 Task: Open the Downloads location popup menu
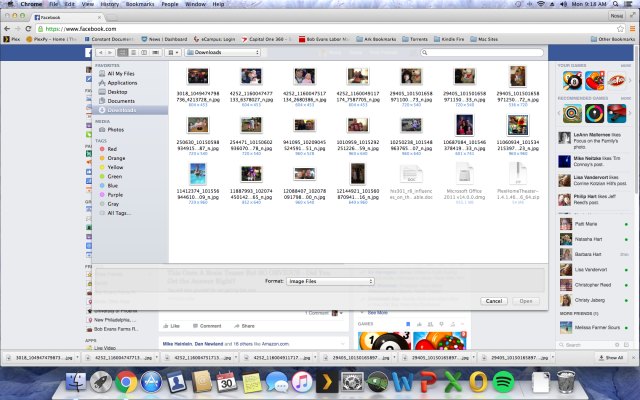223,53
